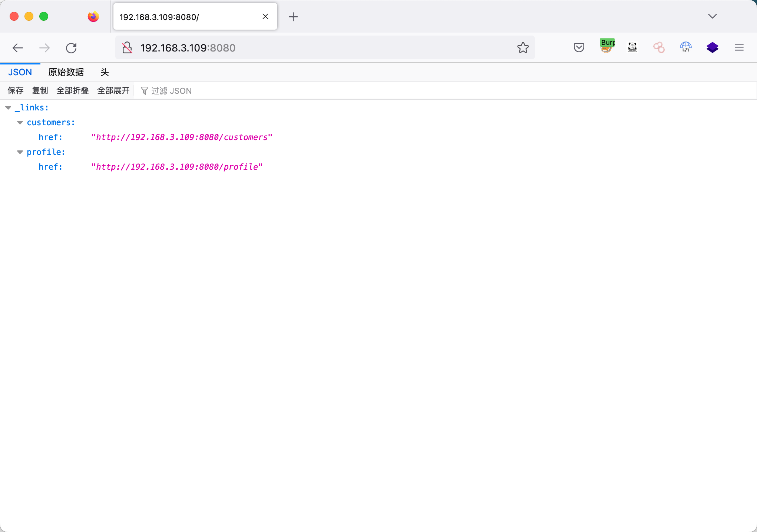Click the purple diamond extension icon
Image resolution: width=757 pixels, height=532 pixels.
point(712,47)
